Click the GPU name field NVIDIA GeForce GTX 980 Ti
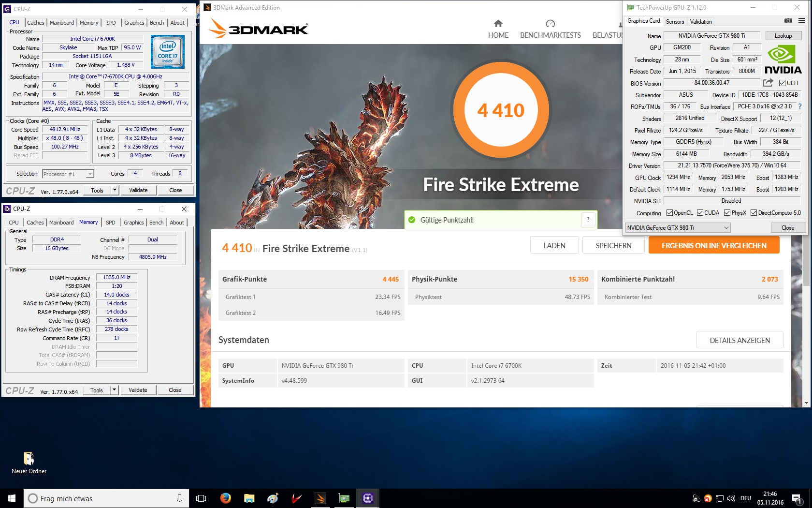Viewport: 812px width, 508px height. [x=712, y=36]
